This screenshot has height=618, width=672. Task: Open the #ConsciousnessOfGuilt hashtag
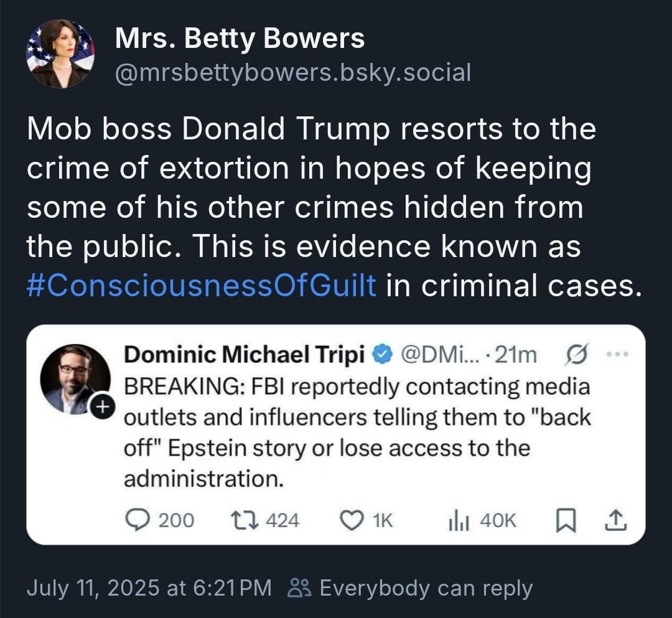pyautogui.click(x=202, y=286)
